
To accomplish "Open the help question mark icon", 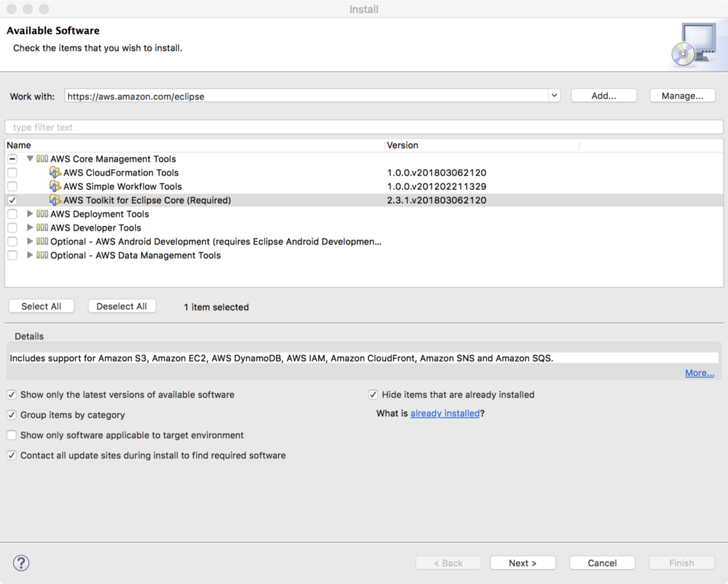I will [x=21, y=563].
